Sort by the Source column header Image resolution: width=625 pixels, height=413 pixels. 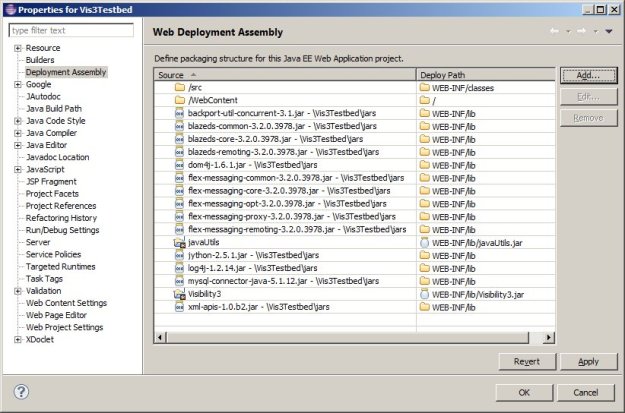[285, 75]
